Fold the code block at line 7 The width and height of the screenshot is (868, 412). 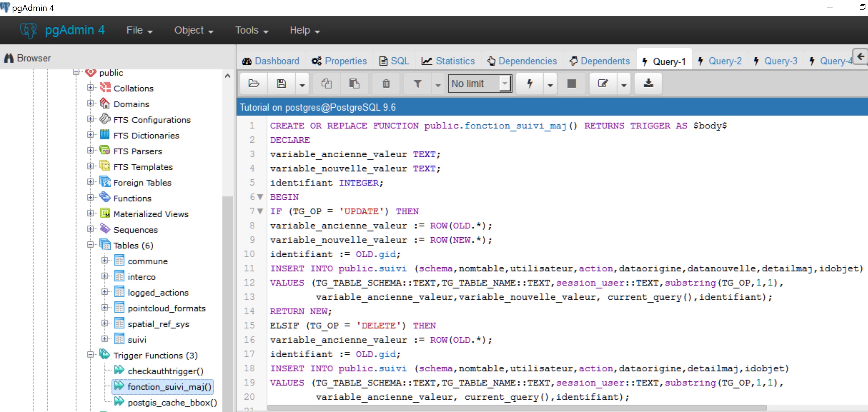pyautogui.click(x=260, y=211)
